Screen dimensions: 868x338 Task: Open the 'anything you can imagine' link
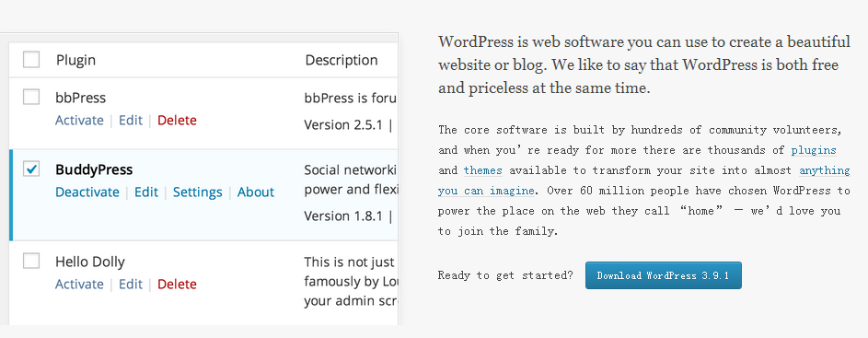click(x=643, y=181)
